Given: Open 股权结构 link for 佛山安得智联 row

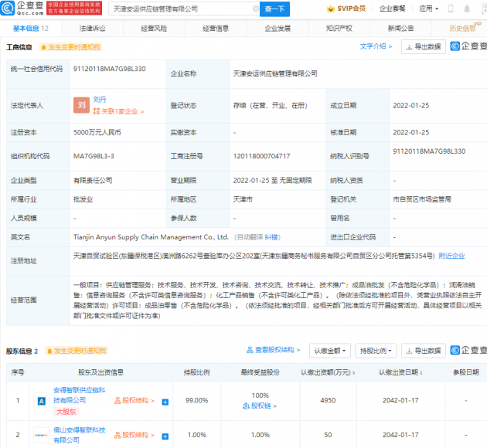Looking at the screenshot, I should pos(135,436).
